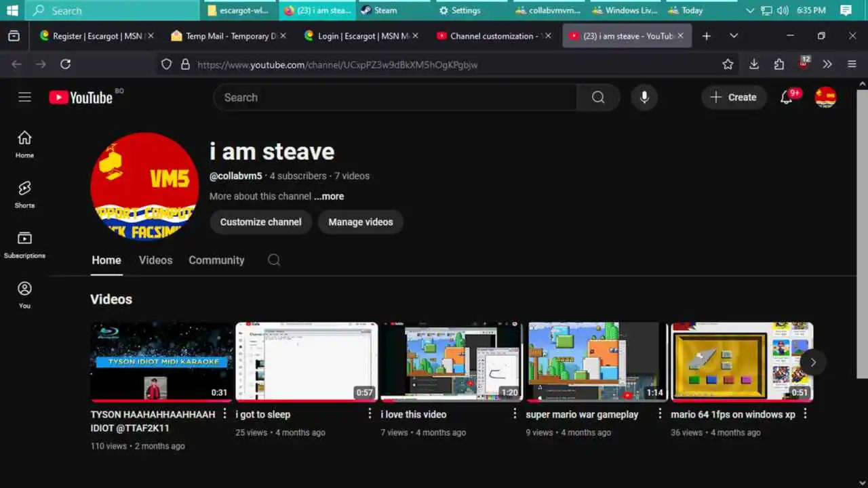
Task: Switch to the Videos channel tab
Action: coord(155,260)
